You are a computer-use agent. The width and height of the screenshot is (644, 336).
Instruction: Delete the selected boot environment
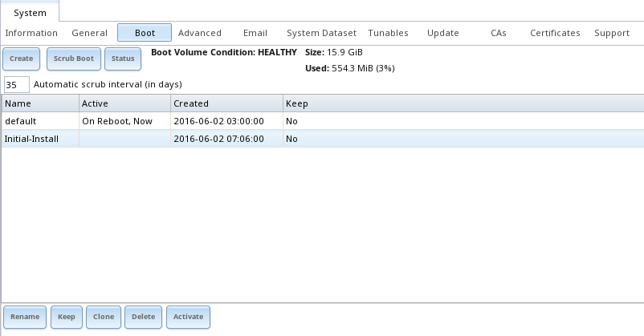pyautogui.click(x=144, y=317)
